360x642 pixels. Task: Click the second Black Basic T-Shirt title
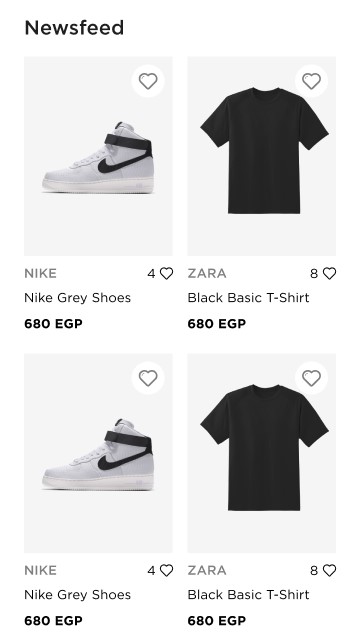tap(248, 595)
